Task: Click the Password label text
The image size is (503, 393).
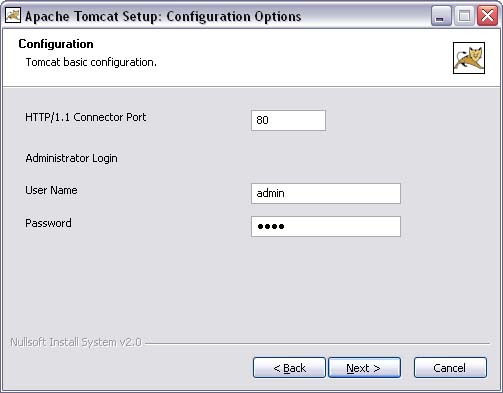Action: pyautogui.click(x=48, y=223)
